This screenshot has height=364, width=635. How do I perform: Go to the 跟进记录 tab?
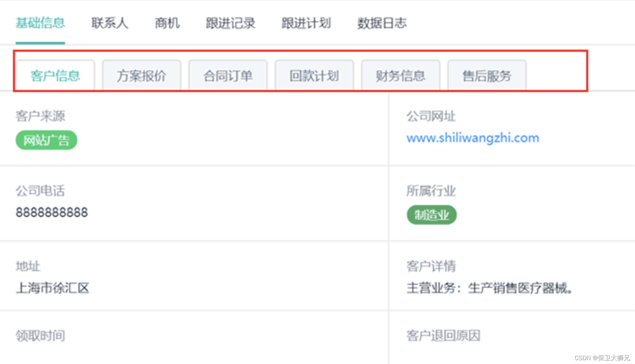coord(231,23)
